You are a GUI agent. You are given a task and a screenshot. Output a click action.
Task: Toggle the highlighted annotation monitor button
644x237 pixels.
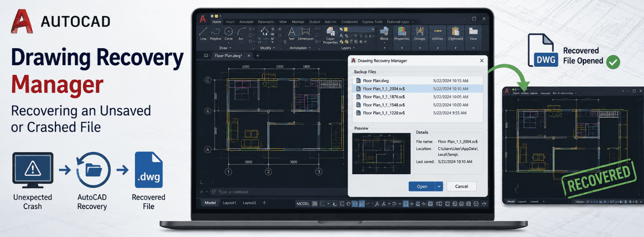pos(405,204)
